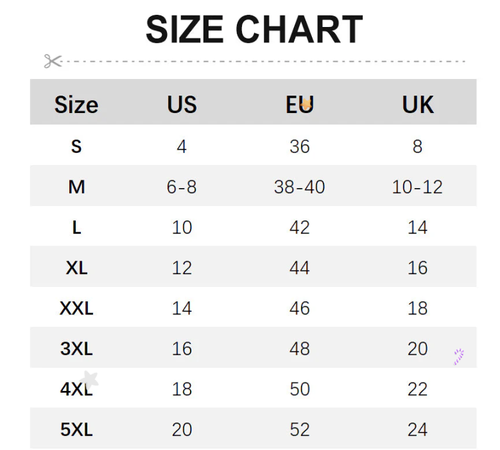Select the UK column header
Viewport: 500px width, 450px height.
click(418, 105)
